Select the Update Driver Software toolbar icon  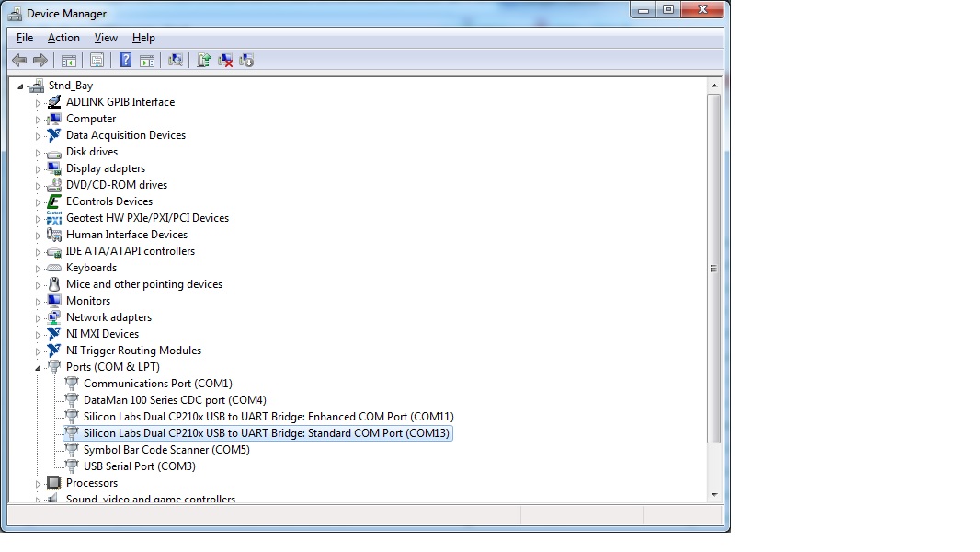click(204, 60)
